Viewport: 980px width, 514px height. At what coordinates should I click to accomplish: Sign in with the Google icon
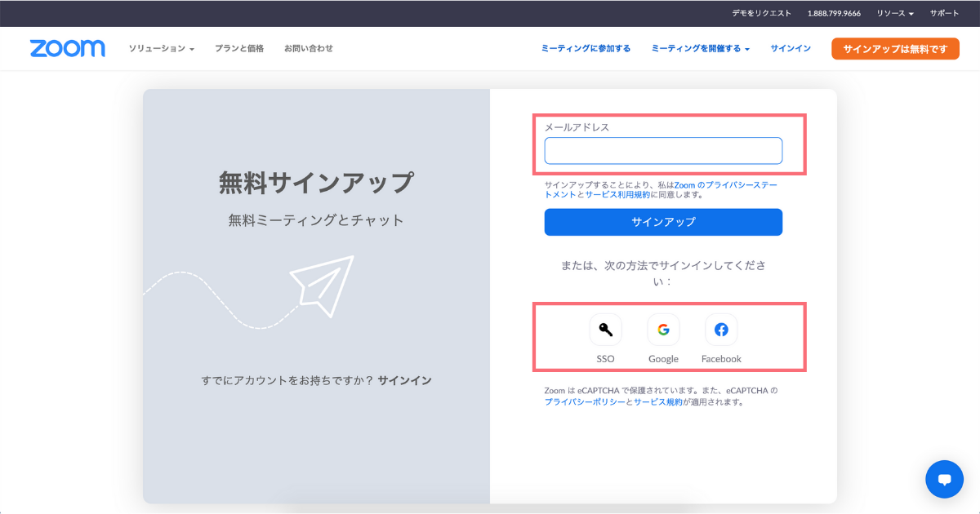[x=663, y=329]
